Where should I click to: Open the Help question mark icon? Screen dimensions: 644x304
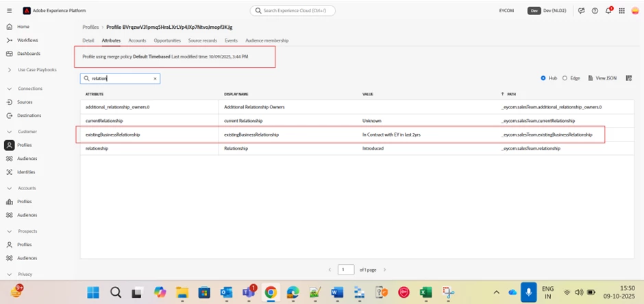[595, 11]
